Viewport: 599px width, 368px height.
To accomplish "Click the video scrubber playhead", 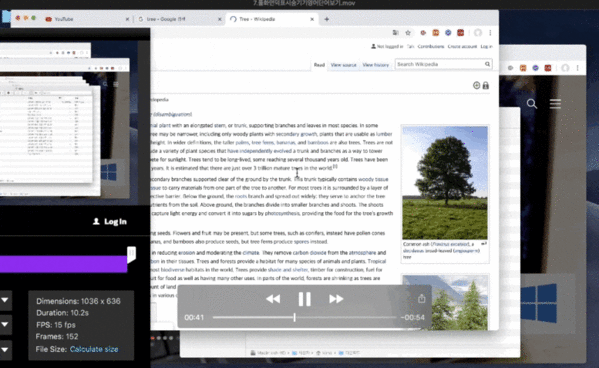I will (295, 317).
